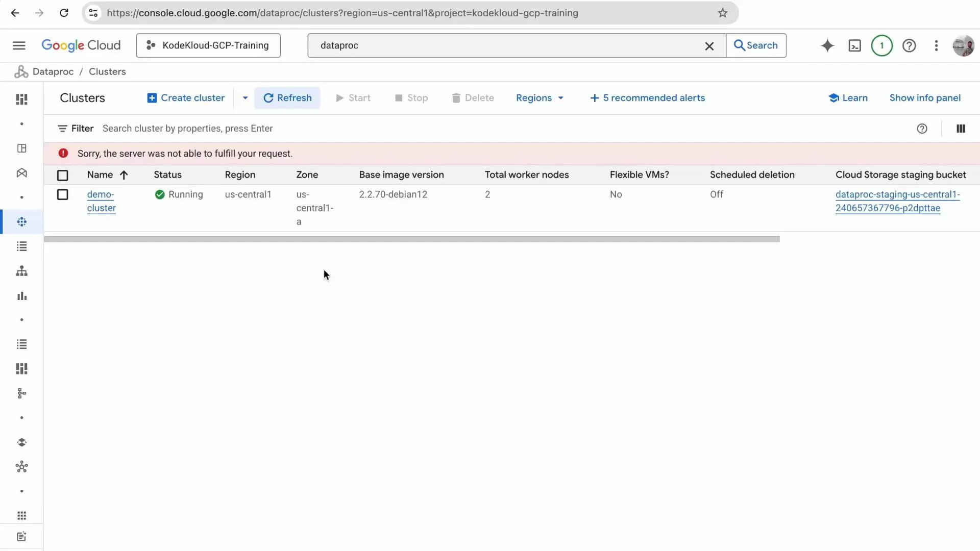
Task: Open the KodeKloud-GCP-Training project picker
Action: [x=208, y=45]
